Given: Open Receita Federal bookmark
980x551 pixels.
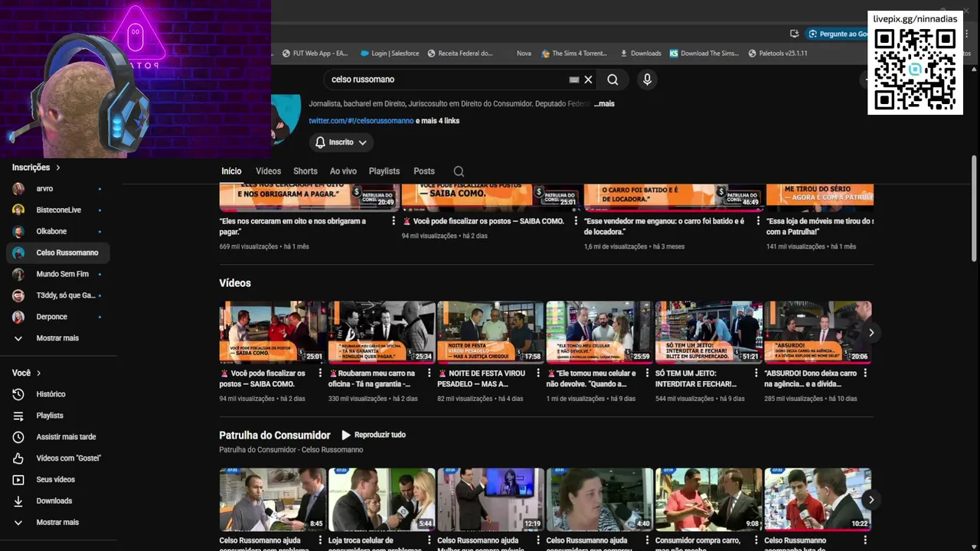Looking at the screenshot, I should (x=460, y=54).
